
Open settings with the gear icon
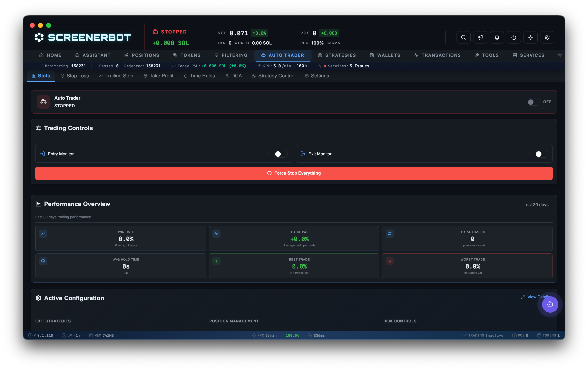pyautogui.click(x=547, y=37)
